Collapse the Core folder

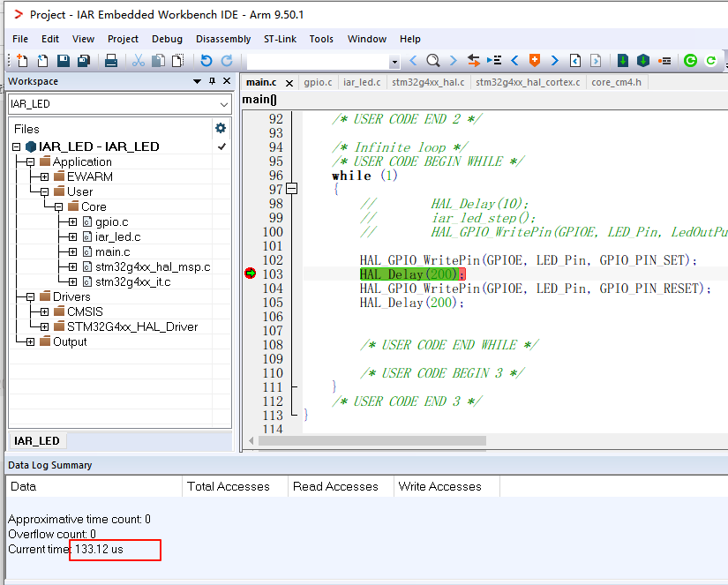click(58, 207)
